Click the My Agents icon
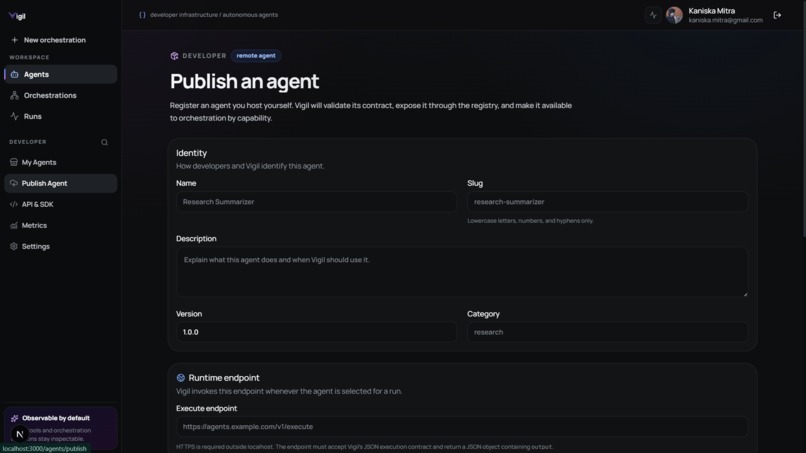Image resolution: width=806 pixels, height=453 pixels. point(13,162)
